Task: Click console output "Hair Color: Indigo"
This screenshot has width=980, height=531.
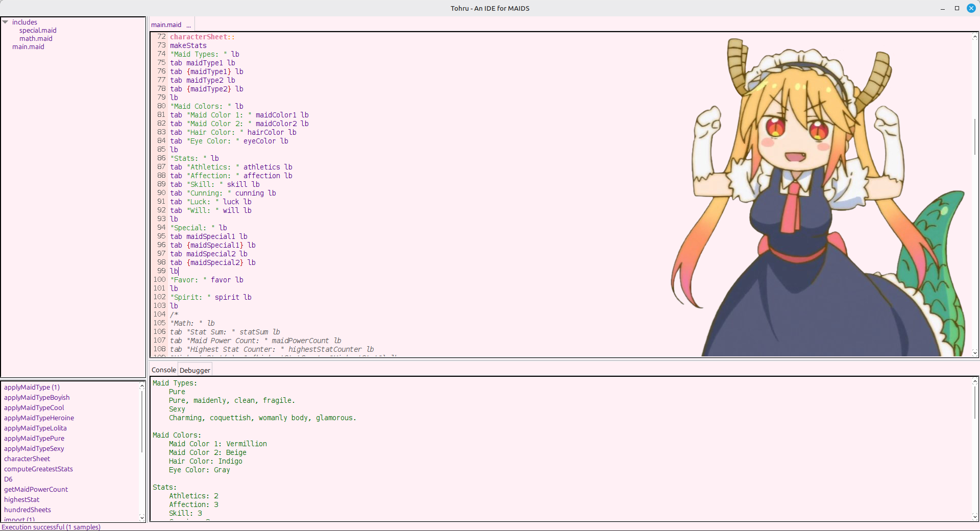Action: point(206,461)
